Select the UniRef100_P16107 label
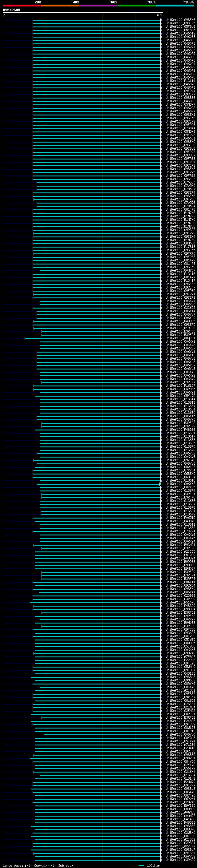The image size is (197, 868). tap(180, 386)
